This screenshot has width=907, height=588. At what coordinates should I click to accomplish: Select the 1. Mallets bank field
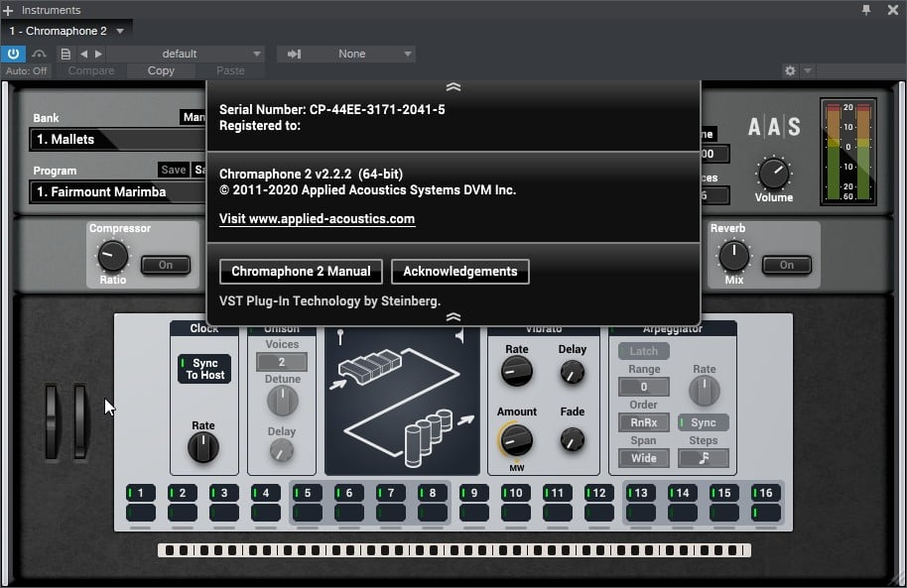coord(118,140)
